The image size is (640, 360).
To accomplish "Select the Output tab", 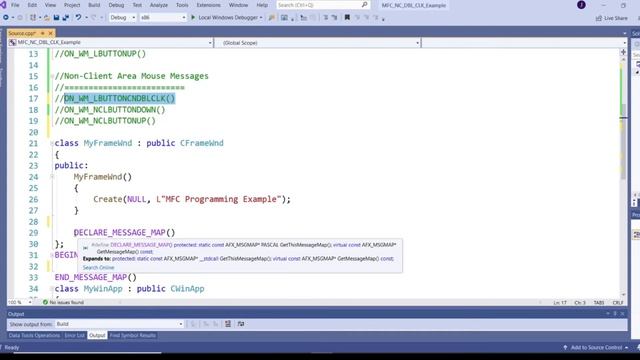I will tap(97, 336).
